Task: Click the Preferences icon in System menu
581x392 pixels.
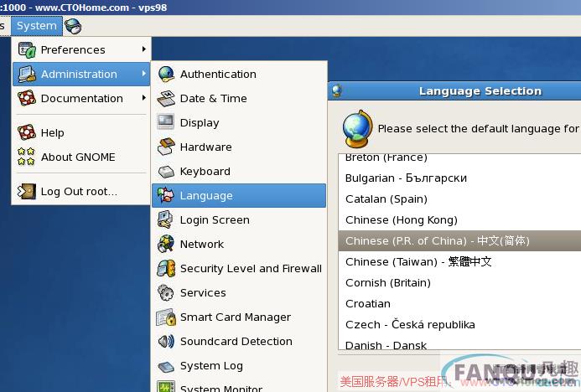Action: pyautogui.click(x=27, y=50)
